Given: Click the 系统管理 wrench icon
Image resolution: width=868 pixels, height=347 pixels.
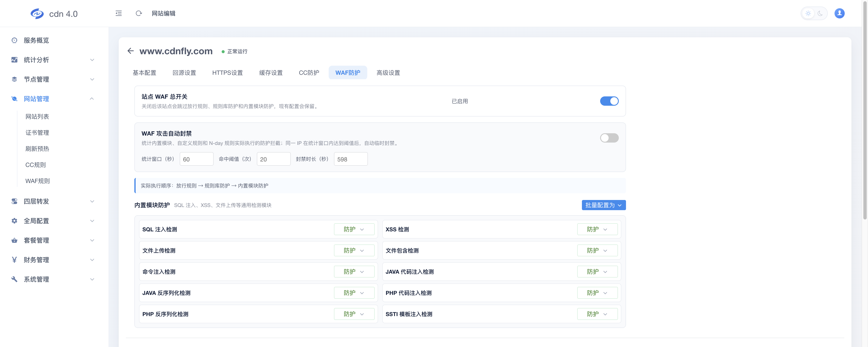Looking at the screenshot, I should [x=14, y=279].
